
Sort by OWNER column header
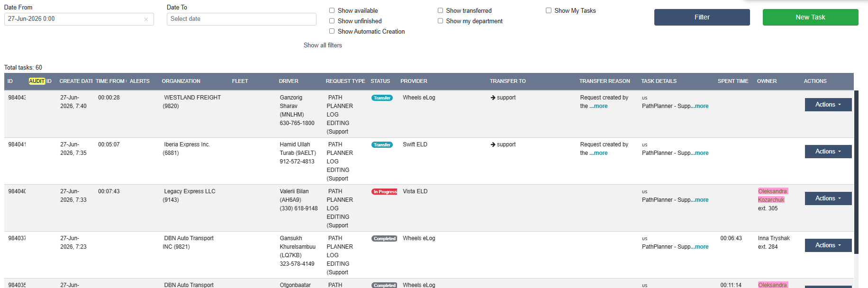(x=767, y=81)
